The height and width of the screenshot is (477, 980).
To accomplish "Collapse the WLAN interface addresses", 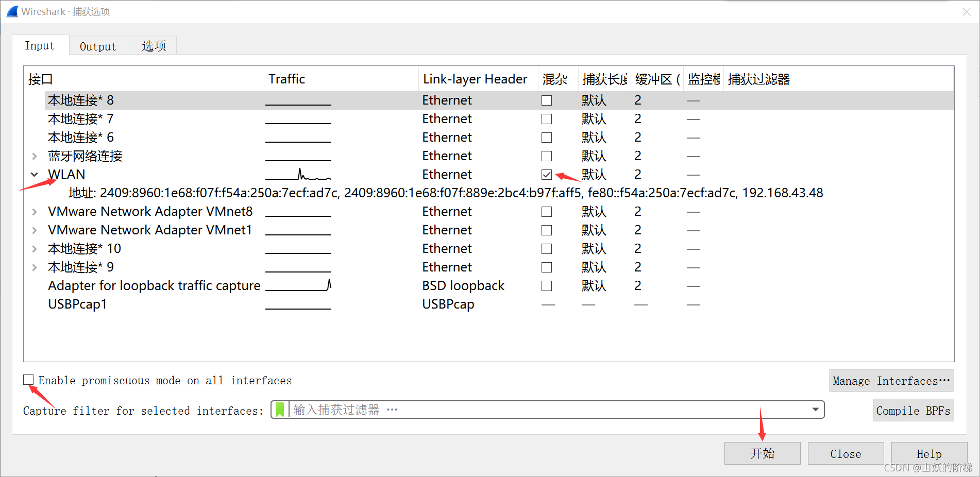I will 34,175.
